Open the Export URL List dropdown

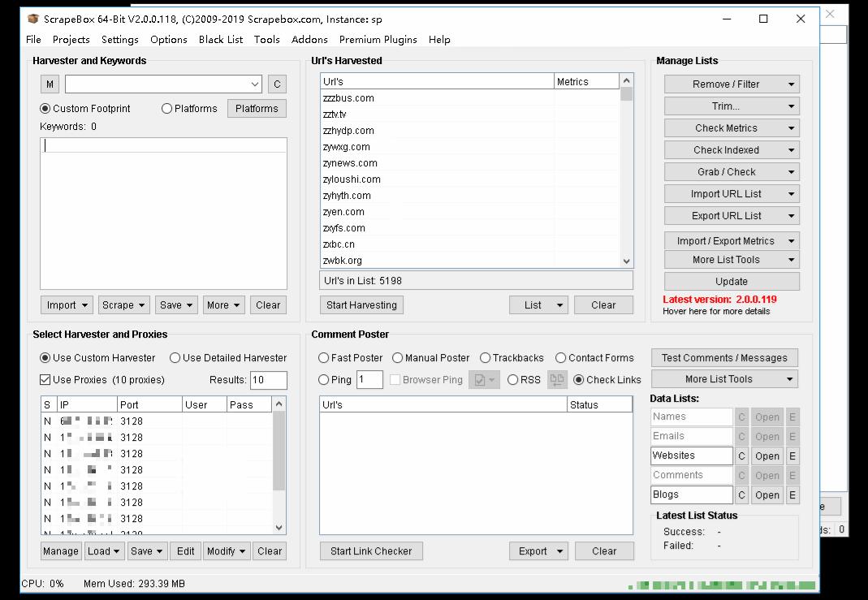732,216
